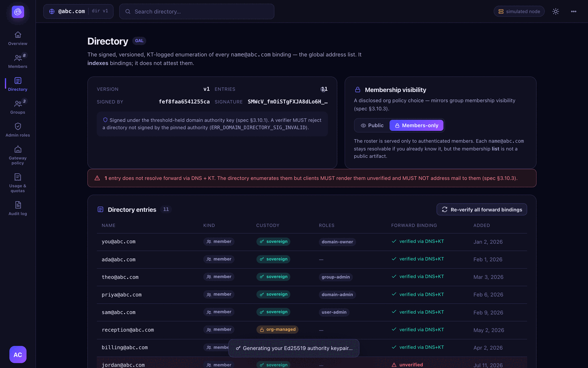Image resolution: width=588 pixels, height=368 pixels.
Task: Toggle the light/dark theme icon
Action: coord(556,11)
